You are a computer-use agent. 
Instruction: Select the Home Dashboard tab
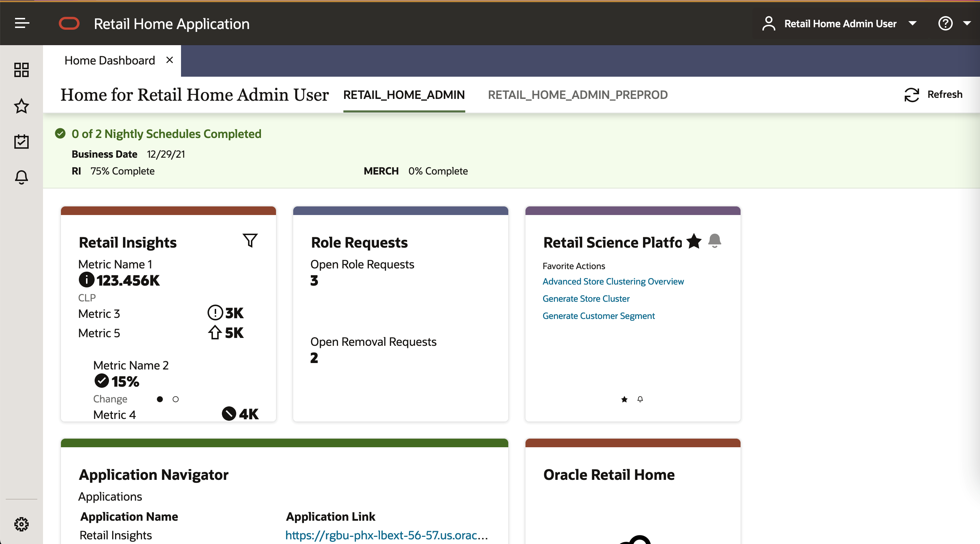click(110, 60)
